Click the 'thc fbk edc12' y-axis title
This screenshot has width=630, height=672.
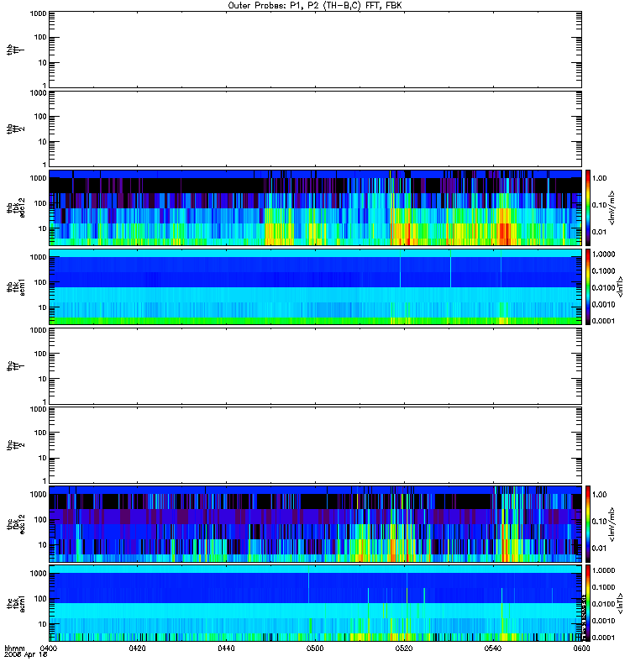click(x=16, y=524)
